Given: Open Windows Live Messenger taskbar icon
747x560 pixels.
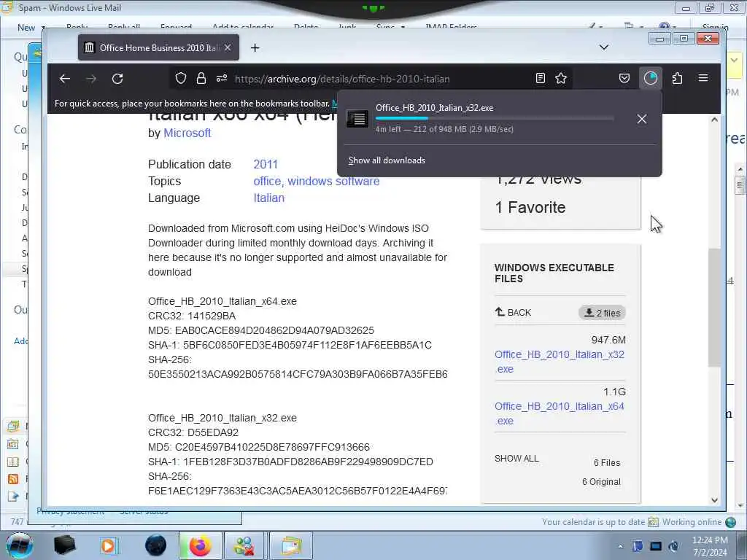Looking at the screenshot, I should 244,545.
